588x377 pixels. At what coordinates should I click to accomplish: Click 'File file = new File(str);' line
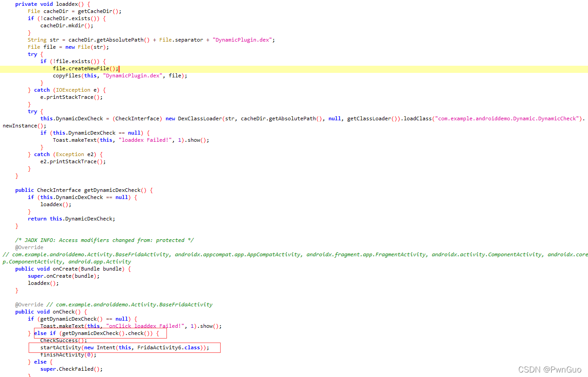[68, 47]
